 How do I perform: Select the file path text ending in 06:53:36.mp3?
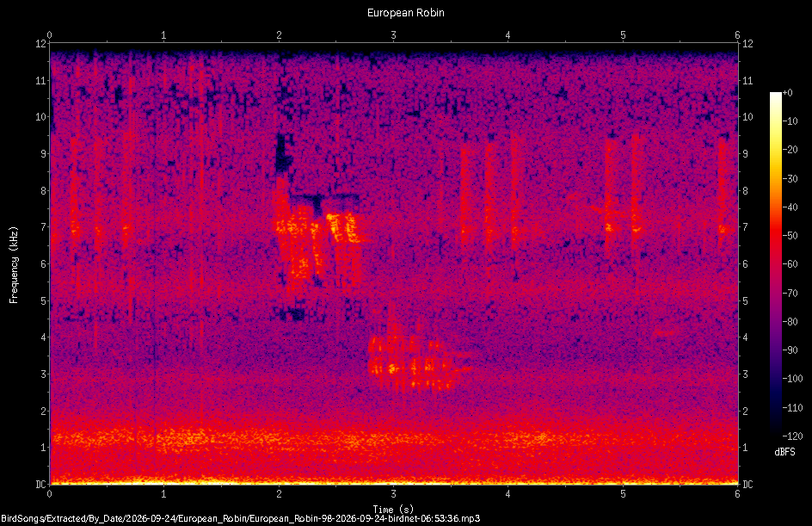pyautogui.click(x=240, y=518)
